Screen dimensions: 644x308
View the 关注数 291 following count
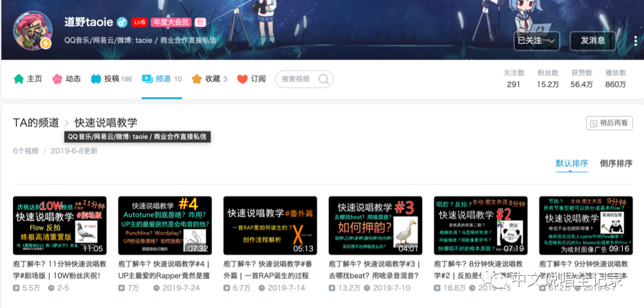point(514,79)
